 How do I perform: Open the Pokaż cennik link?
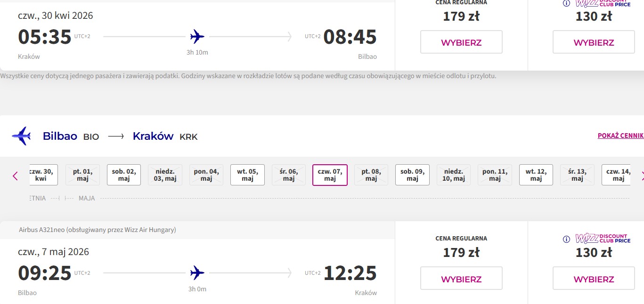point(620,136)
